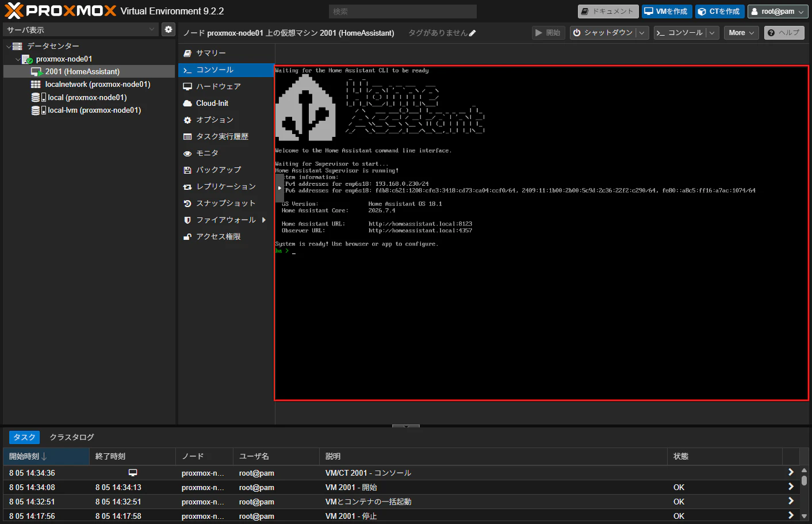Expand the VM 2001 - 停止 task row
The height and width of the screenshot is (524, 812).
point(791,515)
